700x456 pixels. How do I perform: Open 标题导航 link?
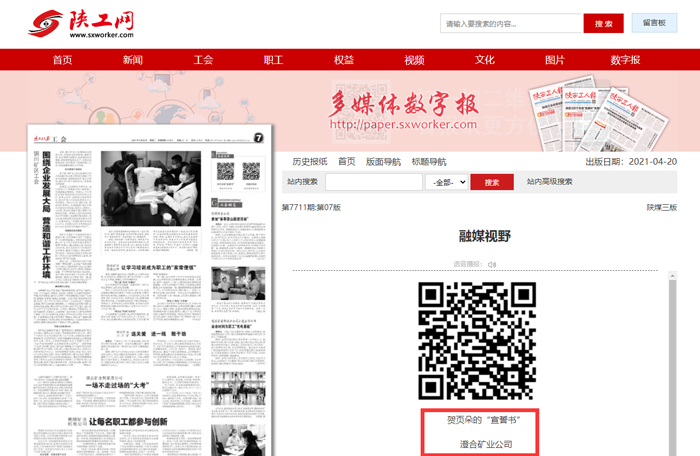(429, 162)
